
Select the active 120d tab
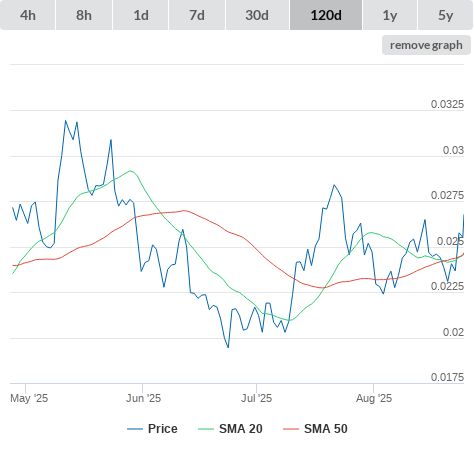point(326,15)
